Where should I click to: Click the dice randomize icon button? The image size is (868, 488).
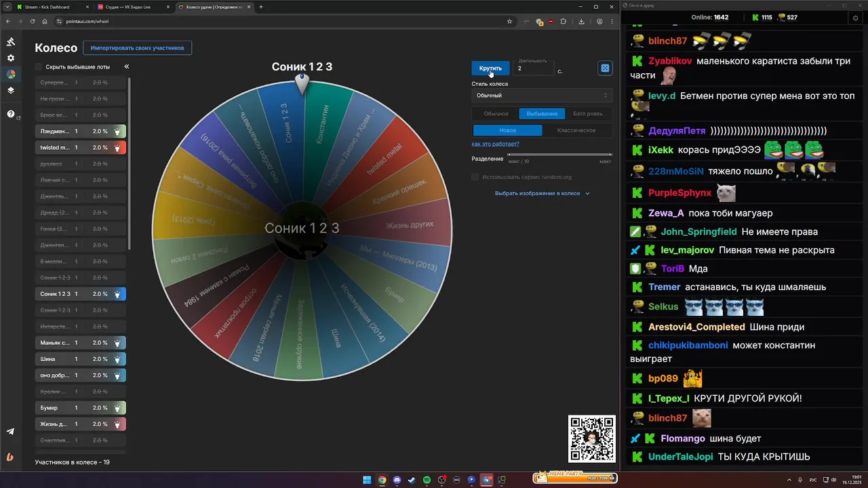605,68
